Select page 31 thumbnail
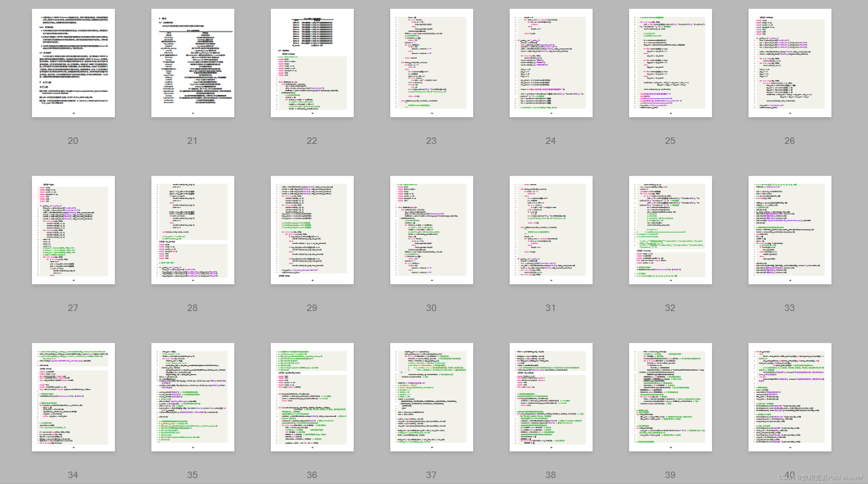Screen dimensions: 868x484 tap(550, 230)
